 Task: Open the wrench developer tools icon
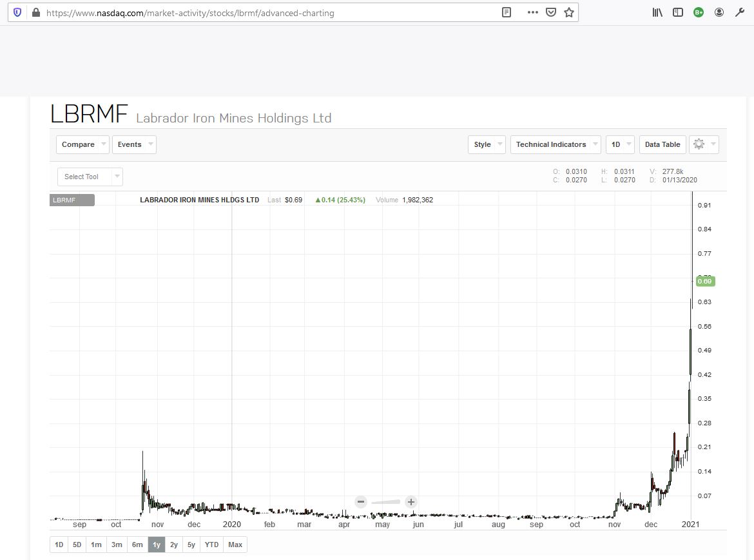tap(740, 12)
